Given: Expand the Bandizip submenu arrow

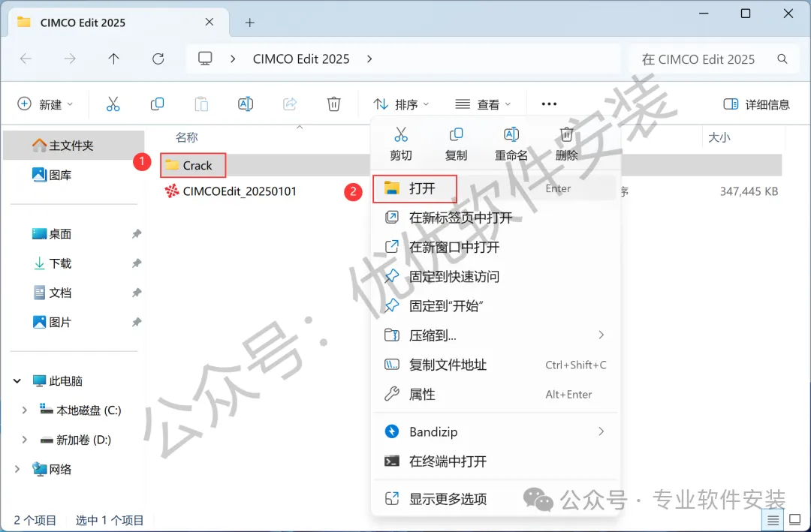Looking at the screenshot, I should [601, 431].
